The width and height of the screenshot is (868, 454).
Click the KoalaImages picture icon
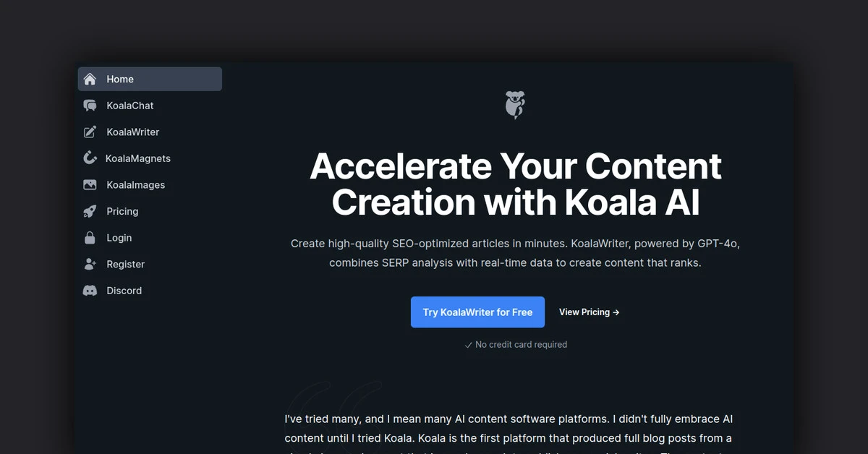click(x=89, y=184)
